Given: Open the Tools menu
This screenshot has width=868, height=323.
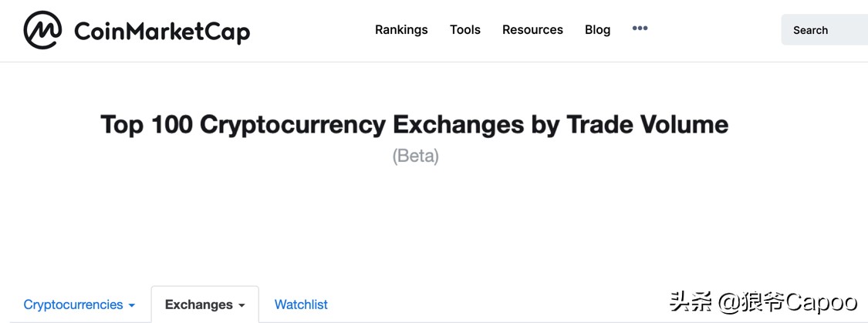Looking at the screenshot, I should point(465,30).
